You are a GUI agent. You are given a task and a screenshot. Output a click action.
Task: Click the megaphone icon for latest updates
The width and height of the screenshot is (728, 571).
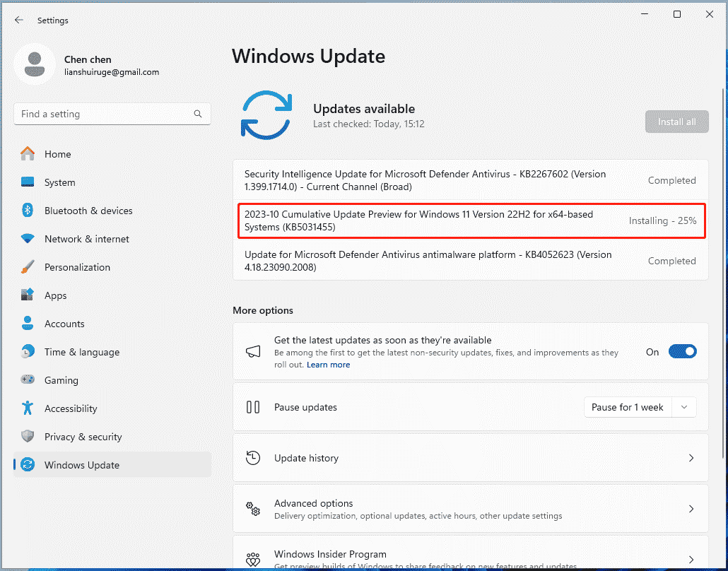pyautogui.click(x=253, y=351)
